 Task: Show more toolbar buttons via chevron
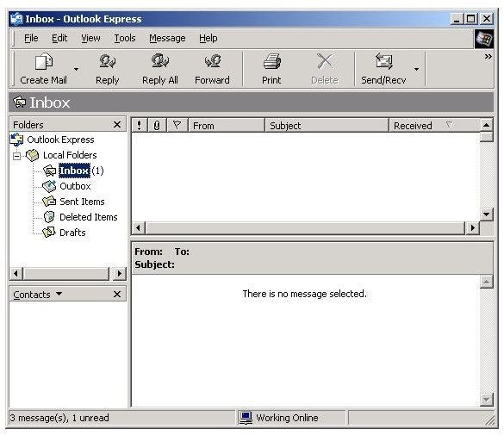488,57
